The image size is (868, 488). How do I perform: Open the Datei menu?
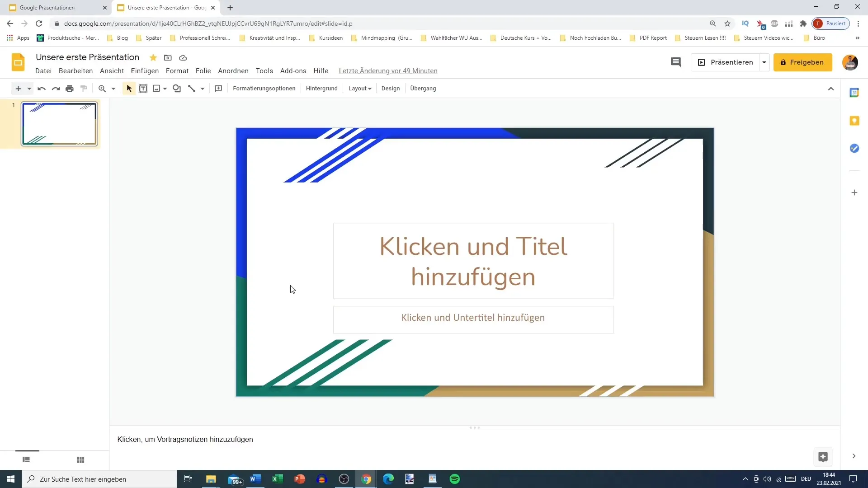[x=43, y=71]
